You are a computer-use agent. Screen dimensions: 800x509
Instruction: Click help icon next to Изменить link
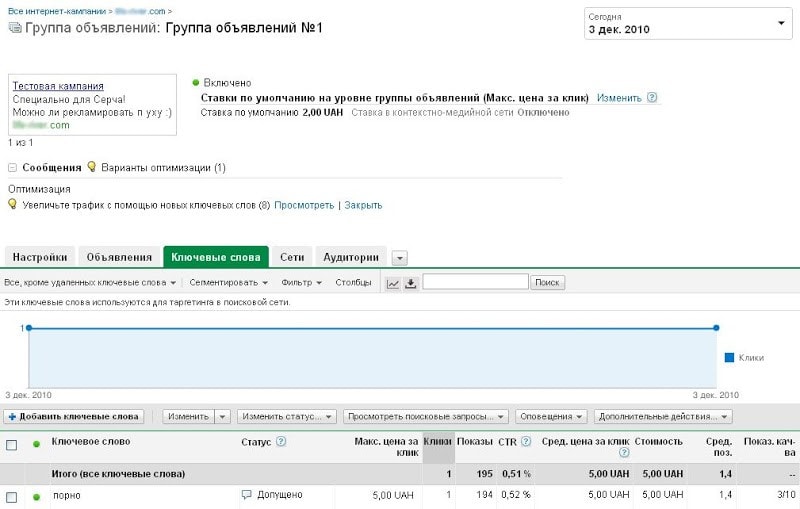pos(652,98)
